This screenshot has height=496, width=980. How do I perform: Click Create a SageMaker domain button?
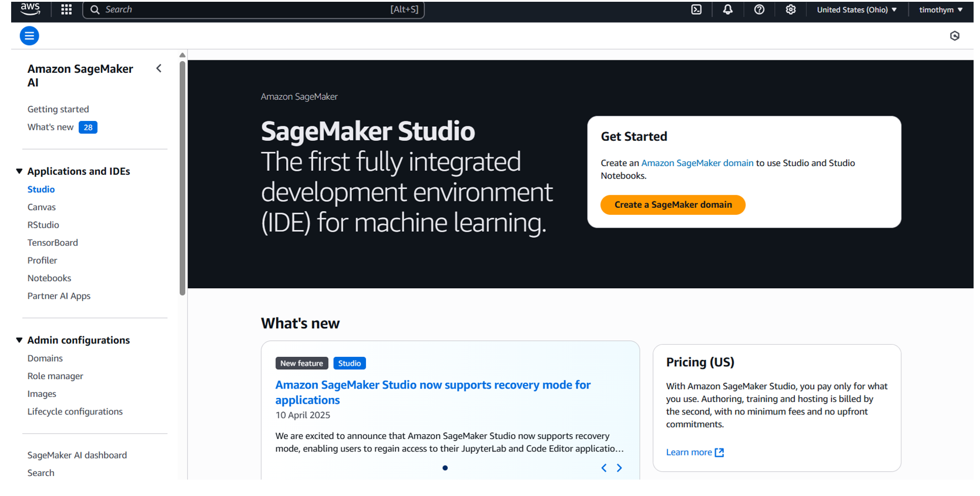click(673, 205)
